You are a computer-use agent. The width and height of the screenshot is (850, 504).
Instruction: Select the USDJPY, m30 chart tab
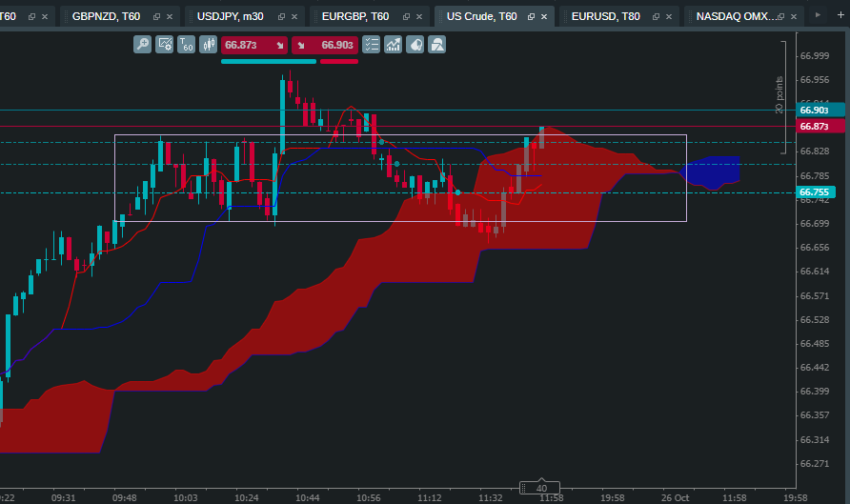[231, 16]
